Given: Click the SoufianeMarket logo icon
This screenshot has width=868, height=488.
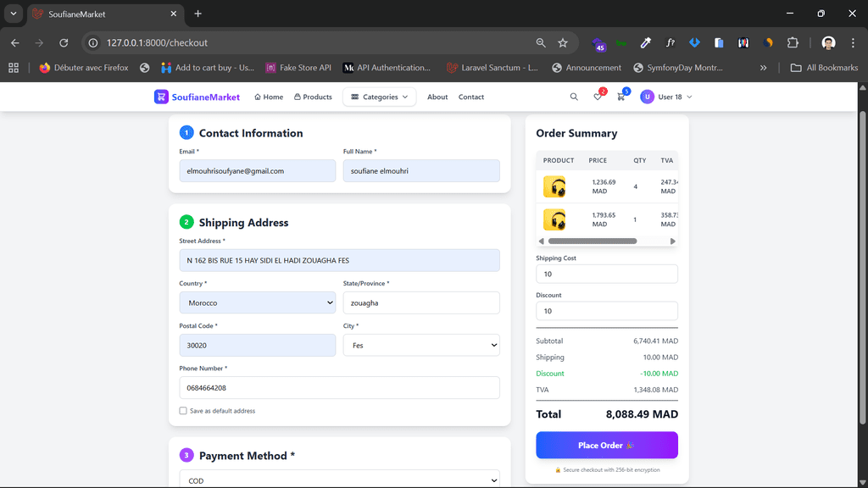Looking at the screenshot, I should tap(161, 97).
